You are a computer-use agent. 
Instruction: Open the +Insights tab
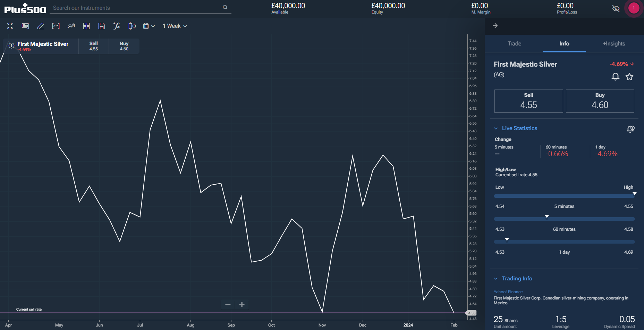coord(614,44)
